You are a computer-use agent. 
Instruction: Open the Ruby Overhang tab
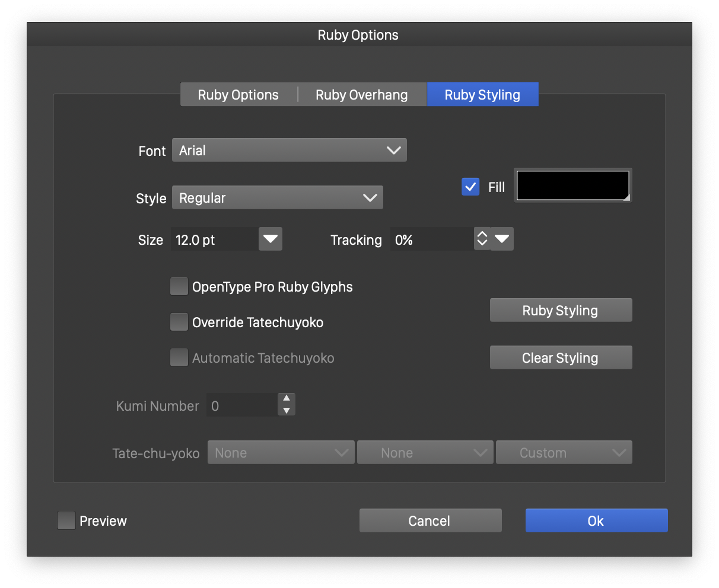361,95
